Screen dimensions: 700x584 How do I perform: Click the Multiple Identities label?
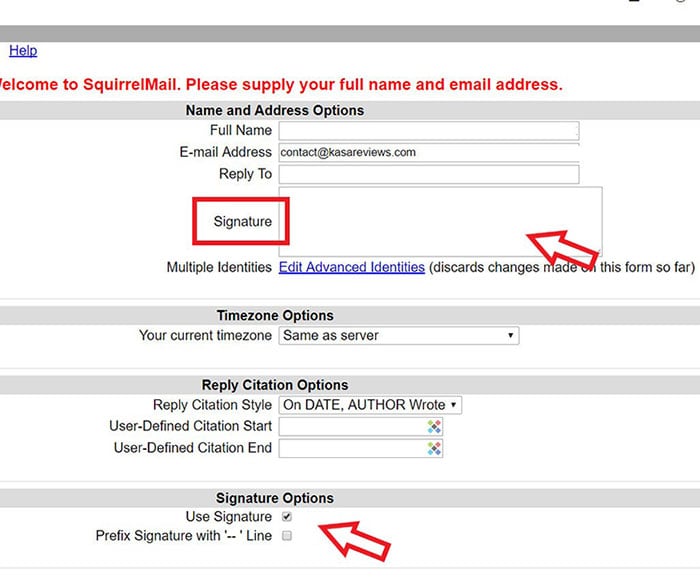[x=219, y=267]
